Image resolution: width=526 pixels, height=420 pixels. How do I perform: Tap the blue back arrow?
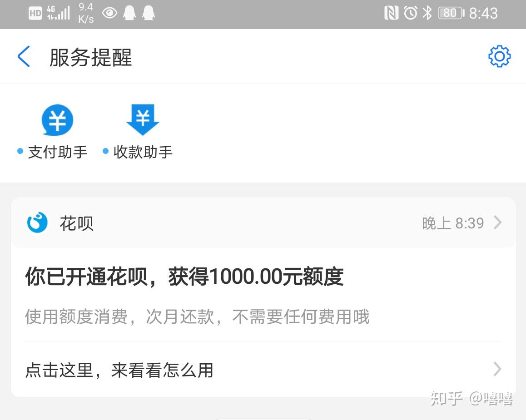click(24, 56)
